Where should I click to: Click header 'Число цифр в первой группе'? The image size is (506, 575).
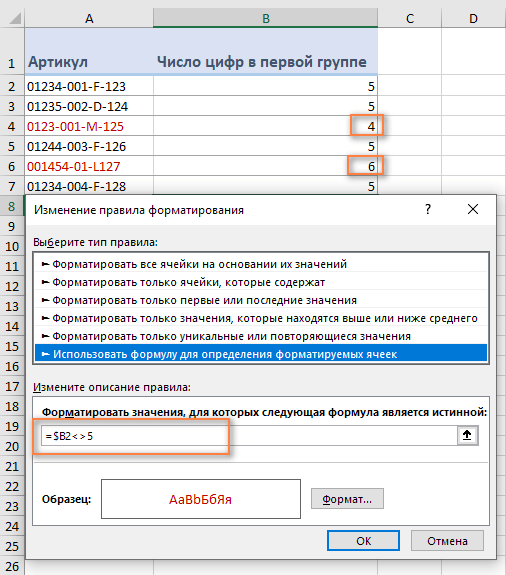[x=265, y=52]
